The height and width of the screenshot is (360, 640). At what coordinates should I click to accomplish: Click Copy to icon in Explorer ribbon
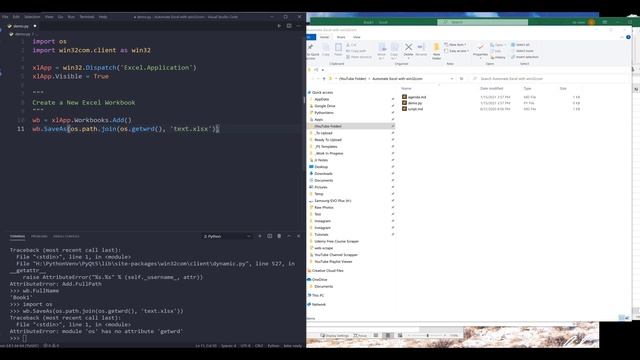coord(394,51)
